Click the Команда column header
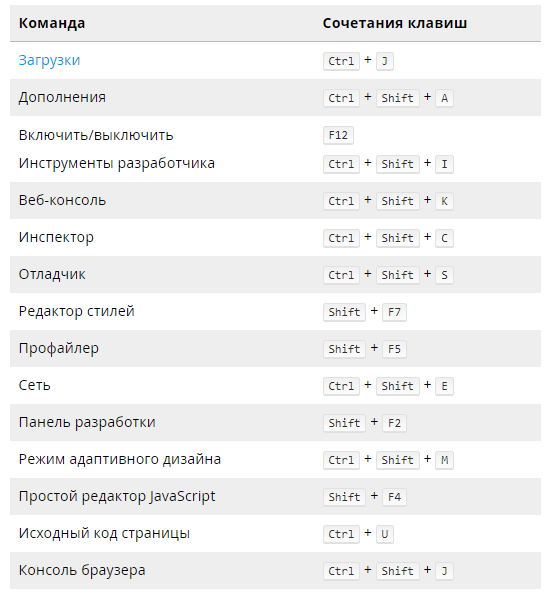The height and width of the screenshot is (601, 545). point(52,23)
